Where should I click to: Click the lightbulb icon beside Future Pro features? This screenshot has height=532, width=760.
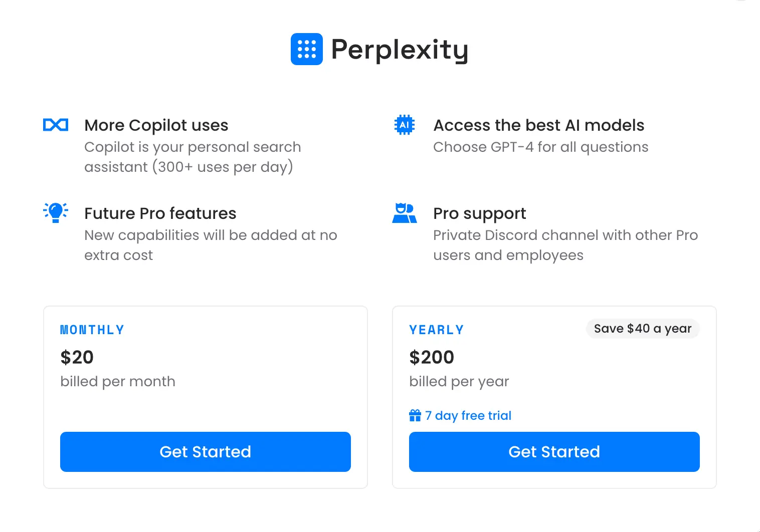click(55, 212)
